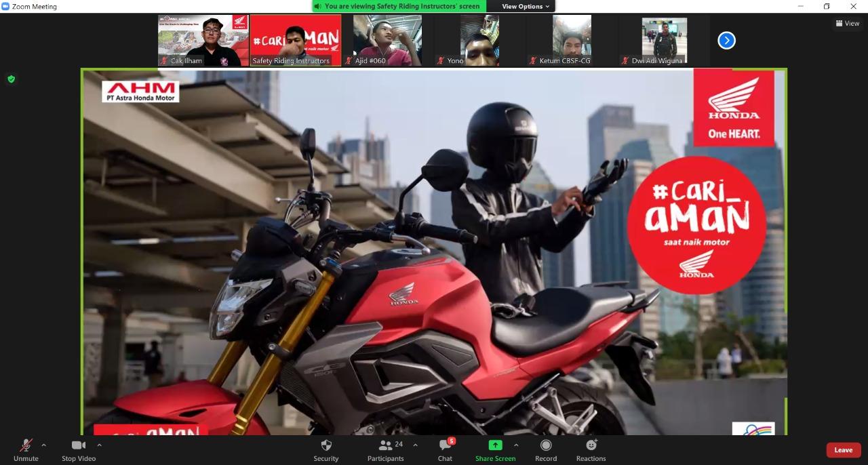Start recording with the Record button
Screen dimensions: 868x465
pos(546,450)
